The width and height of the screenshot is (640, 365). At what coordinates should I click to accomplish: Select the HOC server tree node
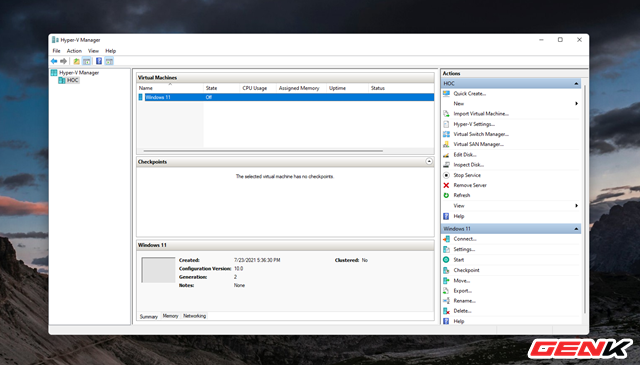[73, 80]
